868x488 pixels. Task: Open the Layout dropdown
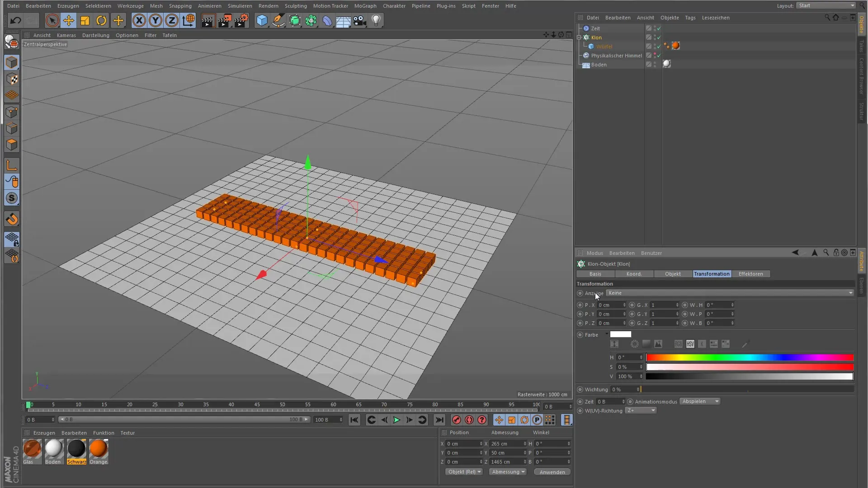pyautogui.click(x=826, y=5)
